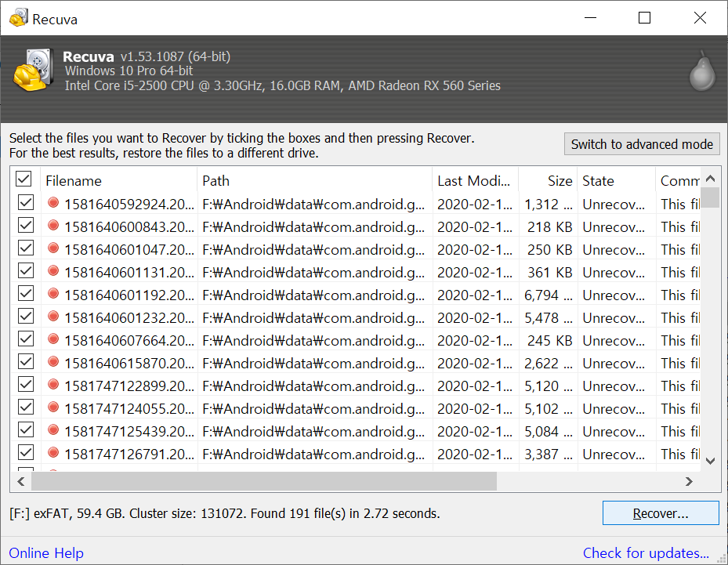This screenshot has height=565, width=728.
Task: Click red status dot for file 1581640600843
Action: 53,225
